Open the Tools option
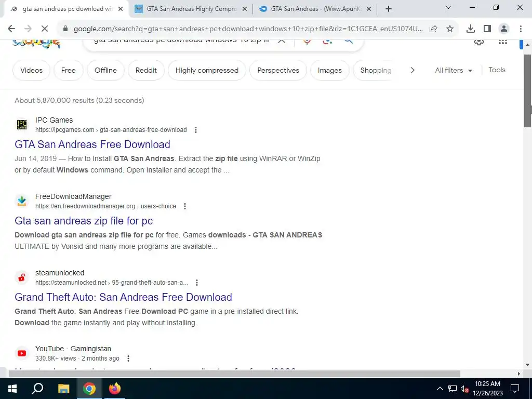Image resolution: width=532 pixels, height=399 pixels. [497, 70]
